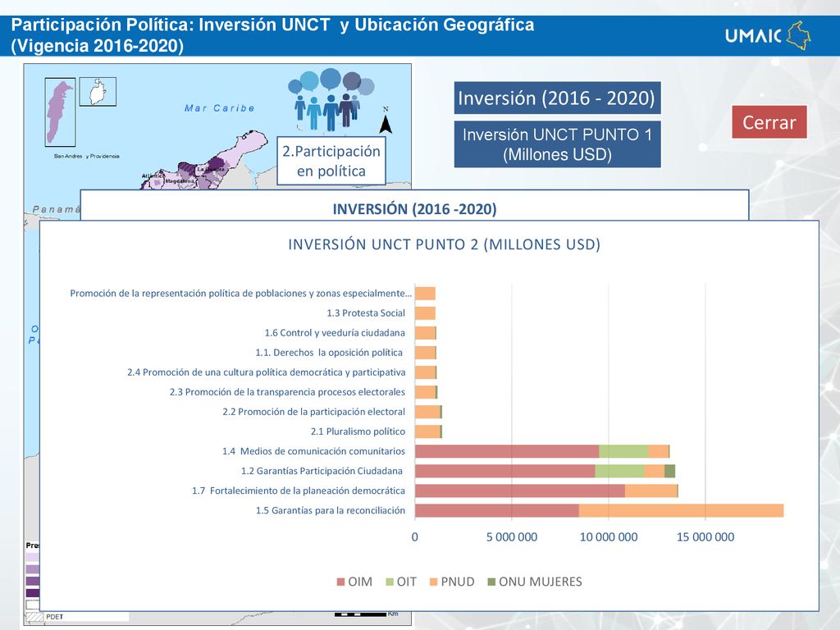The width and height of the screenshot is (840, 630).
Task: Select the OIM segment of bar 1.4
Action: pyautogui.click(x=507, y=451)
